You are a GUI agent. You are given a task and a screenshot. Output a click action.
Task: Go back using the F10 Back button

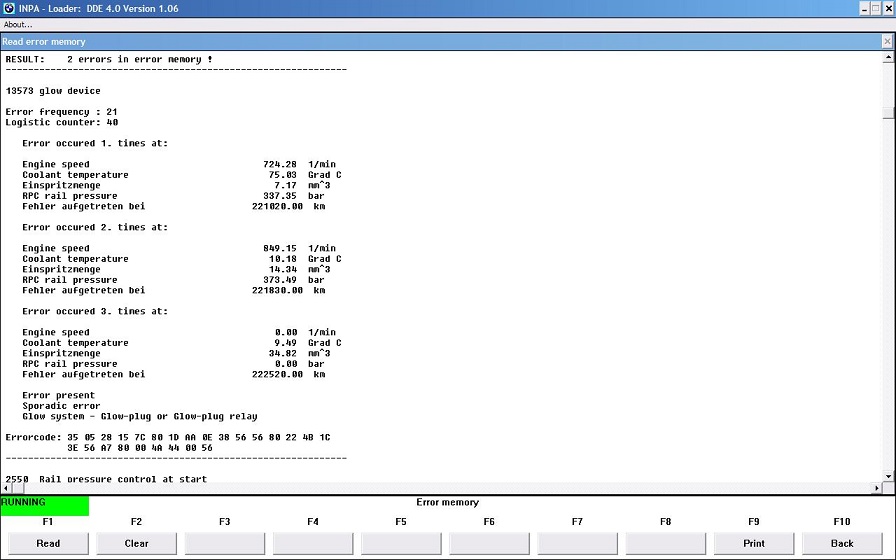click(842, 543)
